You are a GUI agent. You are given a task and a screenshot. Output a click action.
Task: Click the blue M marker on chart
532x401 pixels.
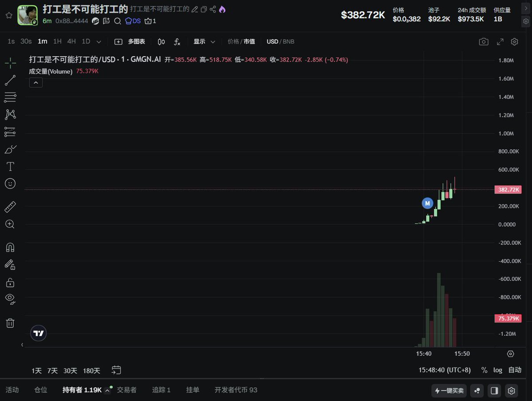(427, 203)
